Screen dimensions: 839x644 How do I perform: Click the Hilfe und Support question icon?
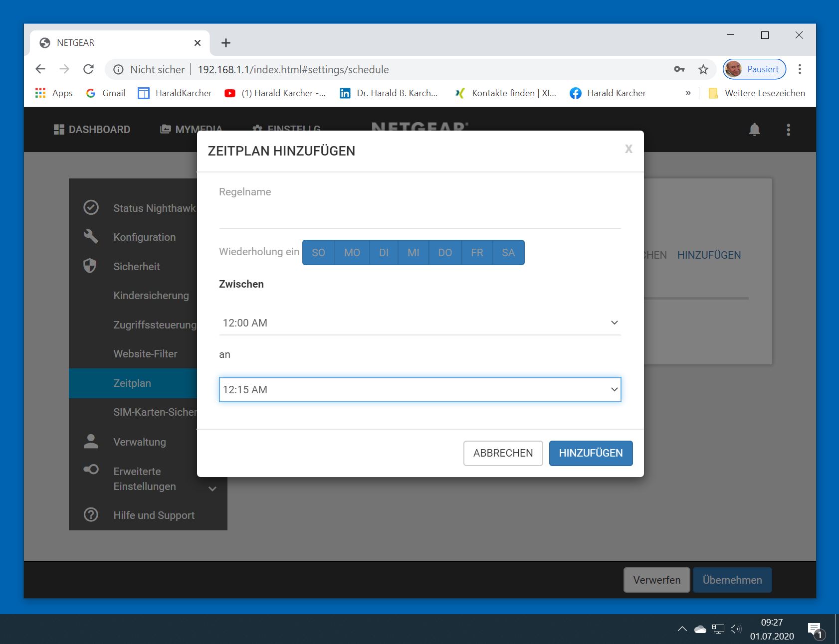[91, 514]
